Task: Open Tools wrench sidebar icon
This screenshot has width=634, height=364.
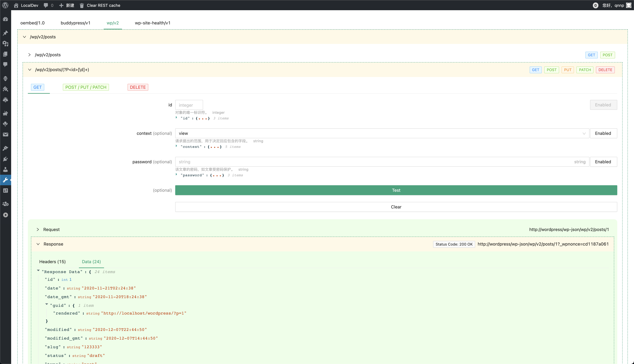Action: [x=5, y=180]
